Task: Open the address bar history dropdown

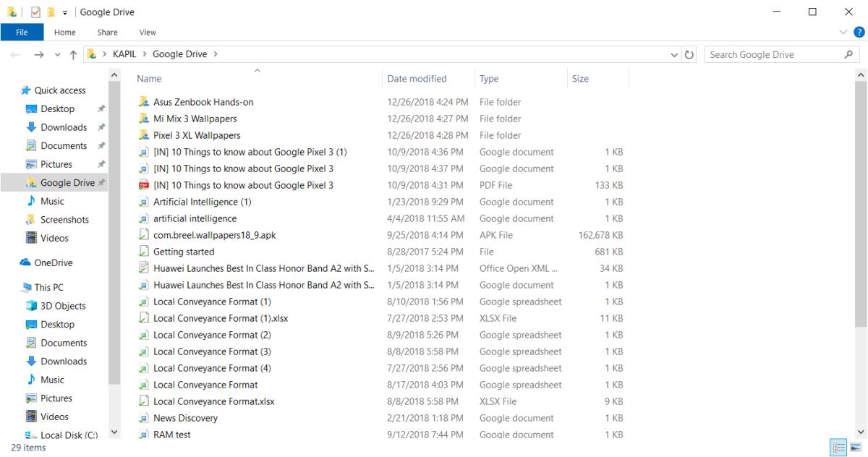Action: coord(675,55)
